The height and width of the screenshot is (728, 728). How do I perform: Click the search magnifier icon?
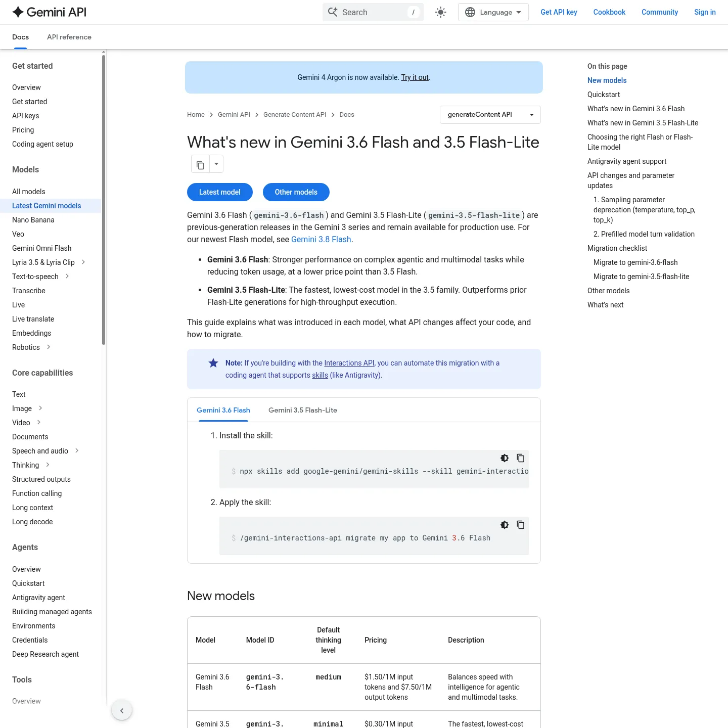[x=333, y=12]
